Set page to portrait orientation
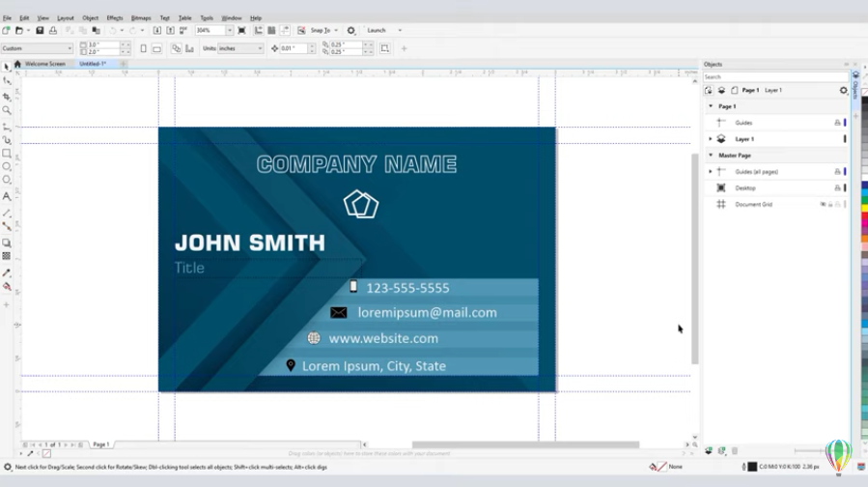 coord(143,48)
